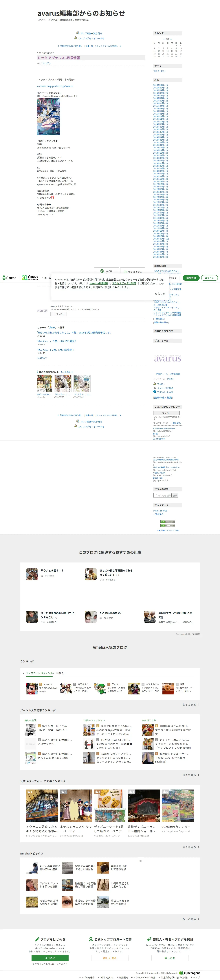
Task: Click ホーム in the Ameba header
Action: [47, 278]
